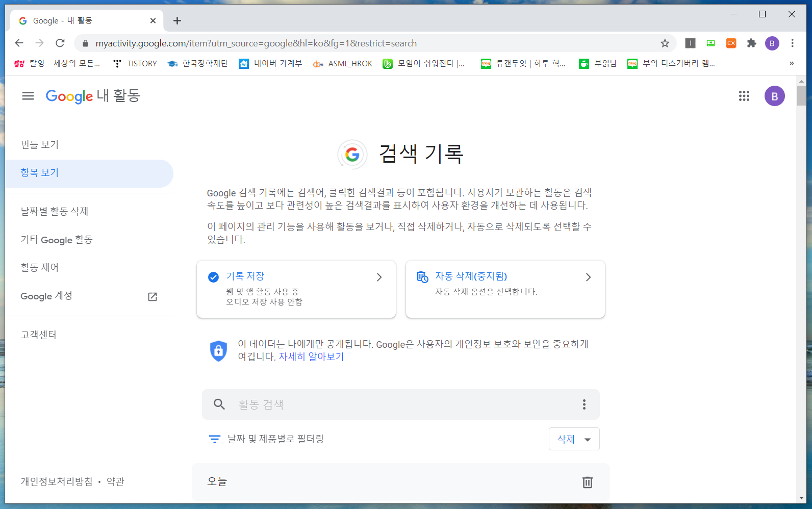Screen dimensions: 812x509
Task: Open the Chrome extensions puzzle icon
Action: [751, 43]
